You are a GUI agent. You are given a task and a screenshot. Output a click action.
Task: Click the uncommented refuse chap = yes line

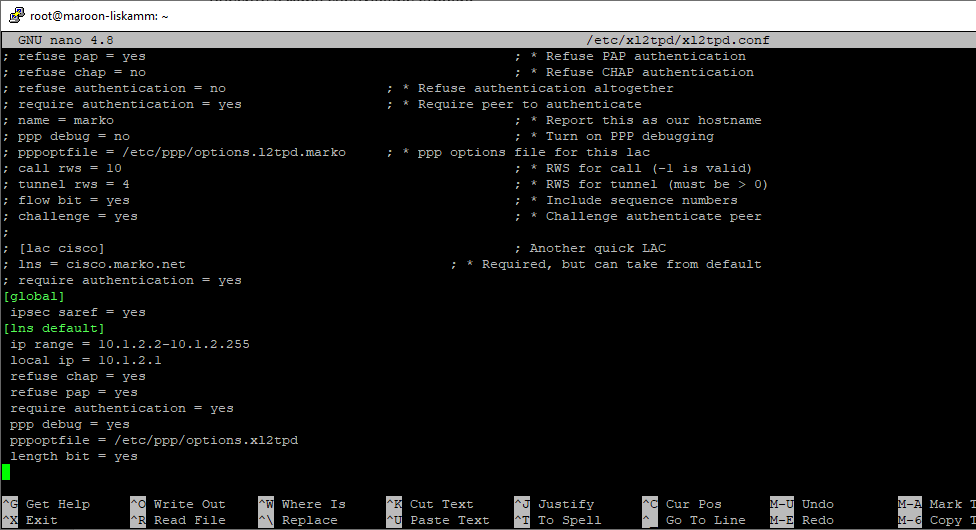(78, 377)
